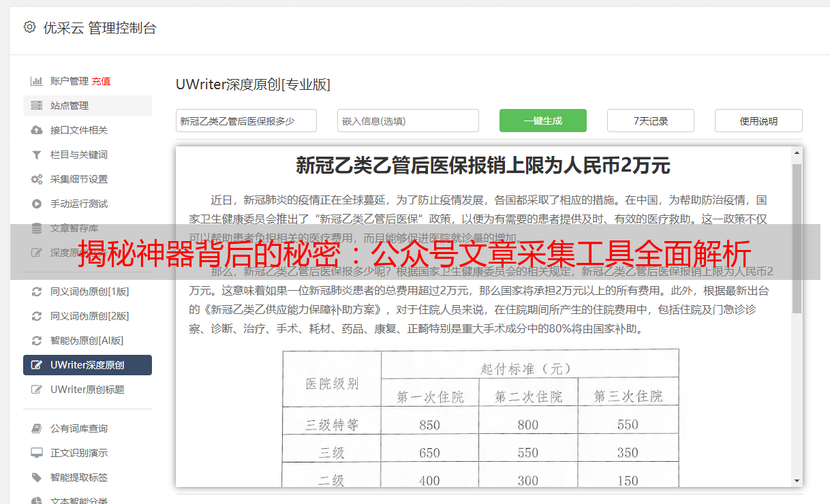Image resolution: width=830 pixels, height=504 pixels.
Task: Click the 三级特等 row label
Action: 332,425
